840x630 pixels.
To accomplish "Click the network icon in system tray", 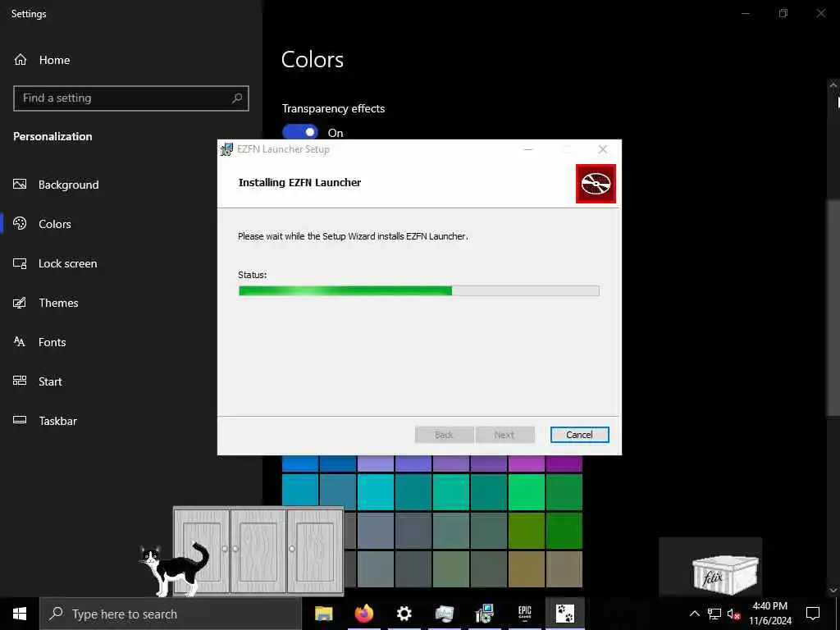I will click(x=714, y=614).
